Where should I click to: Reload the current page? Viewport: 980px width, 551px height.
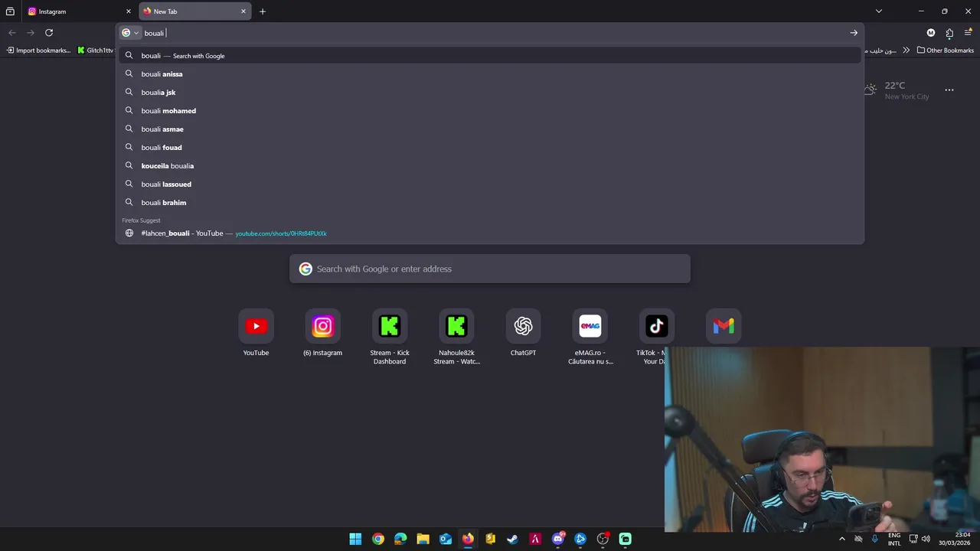click(x=49, y=33)
